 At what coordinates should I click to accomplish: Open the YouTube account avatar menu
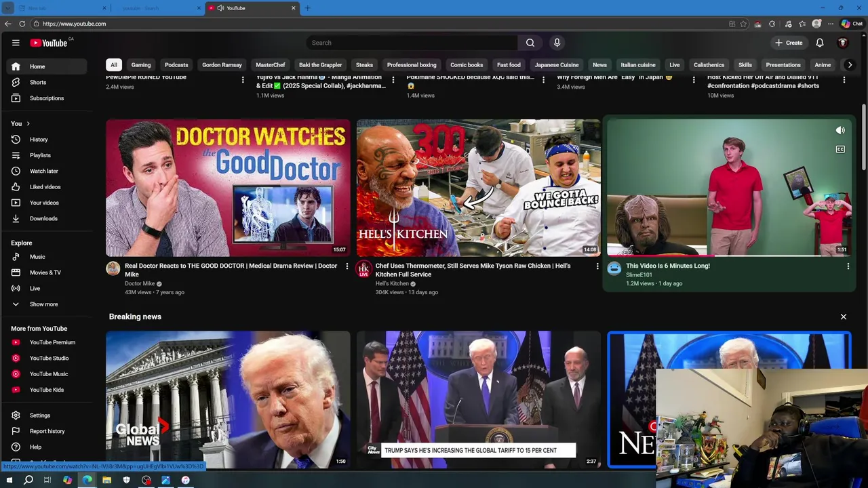pyautogui.click(x=843, y=43)
